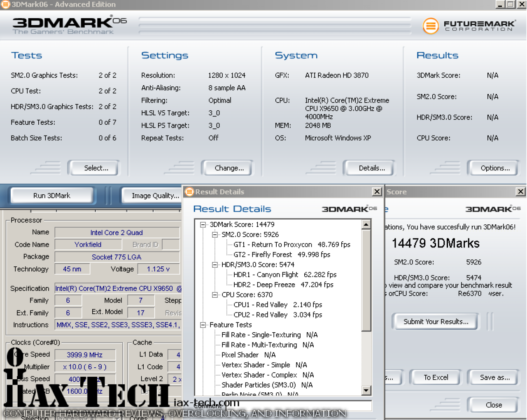Close the Score window via X

520,191
